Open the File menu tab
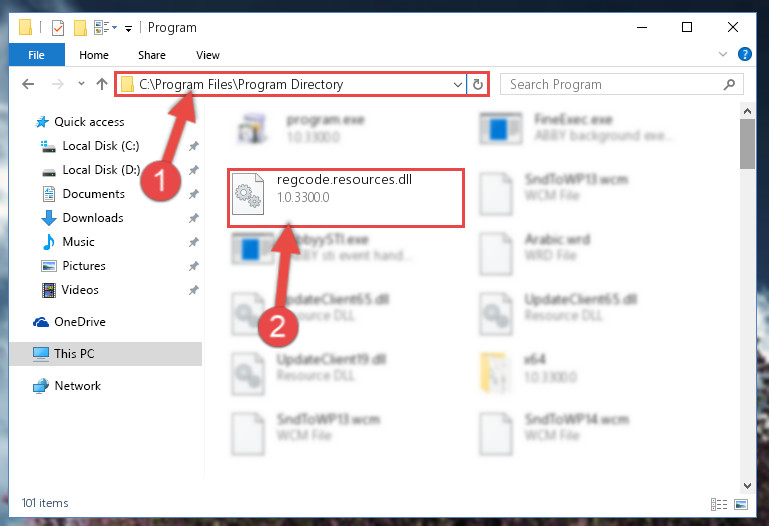769x526 pixels. (x=37, y=54)
